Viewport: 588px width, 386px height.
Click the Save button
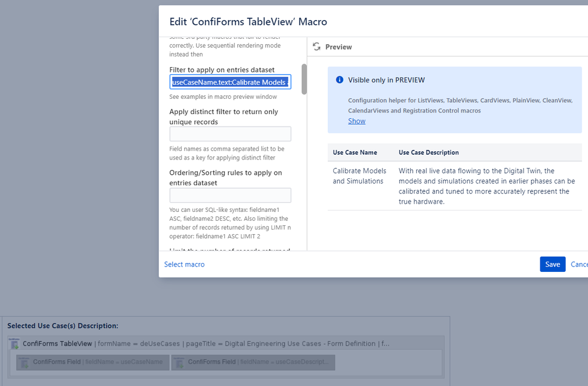pyautogui.click(x=552, y=264)
